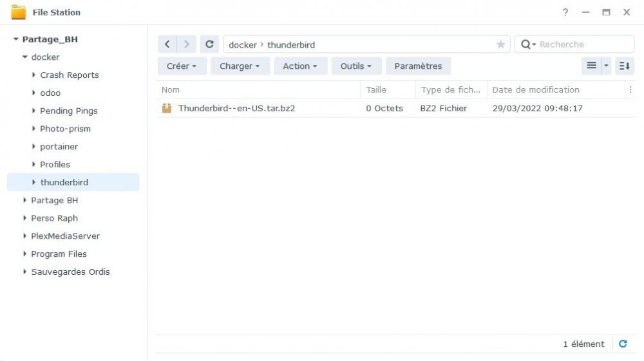644x361 pixels.
Task: Click the File Station folder icon
Action: click(19, 12)
